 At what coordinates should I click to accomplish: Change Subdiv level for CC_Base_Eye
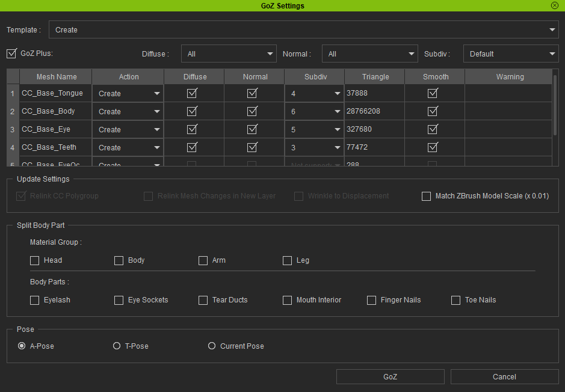pos(315,129)
